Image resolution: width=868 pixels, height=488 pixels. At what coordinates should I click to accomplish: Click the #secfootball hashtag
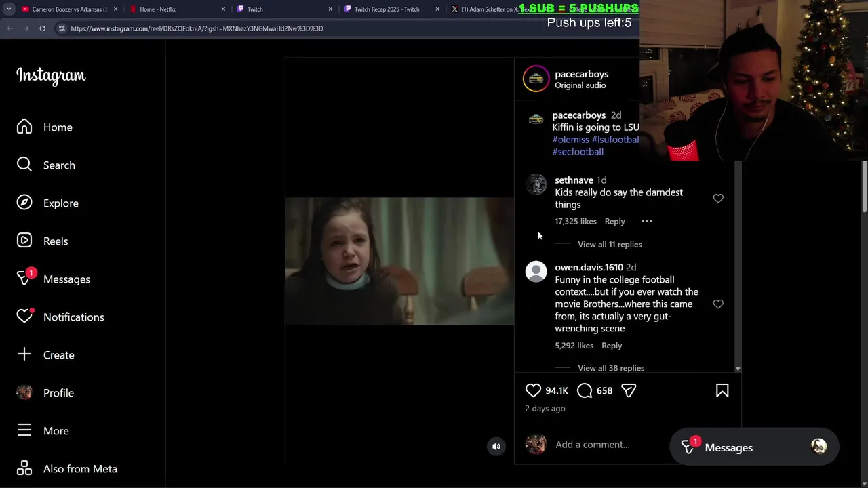tap(578, 152)
